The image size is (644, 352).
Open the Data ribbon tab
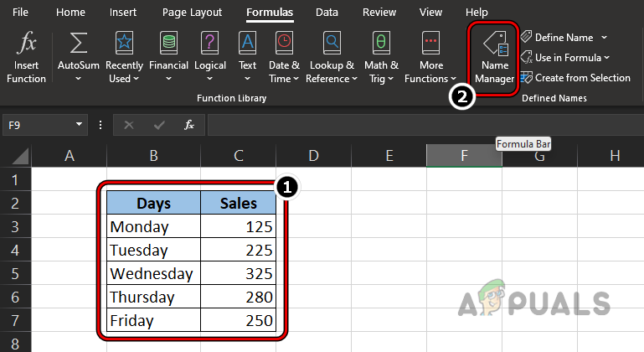pyautogui.click(x=327, y=13)
